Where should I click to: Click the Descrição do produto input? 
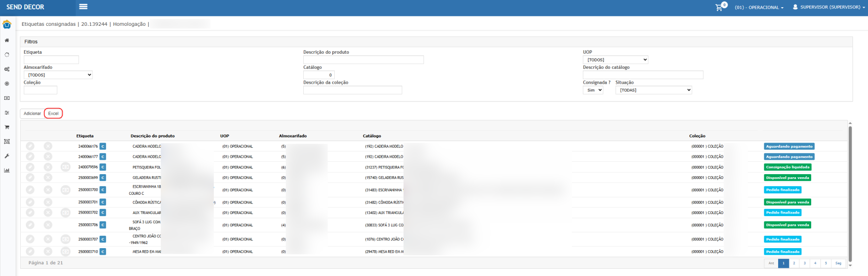tap(363, 60)
